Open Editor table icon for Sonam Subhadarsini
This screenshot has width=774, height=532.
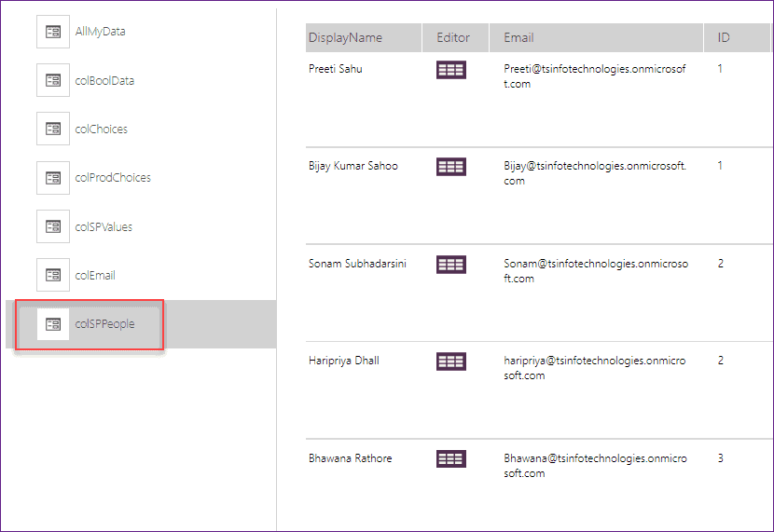(x=450, y=265)
